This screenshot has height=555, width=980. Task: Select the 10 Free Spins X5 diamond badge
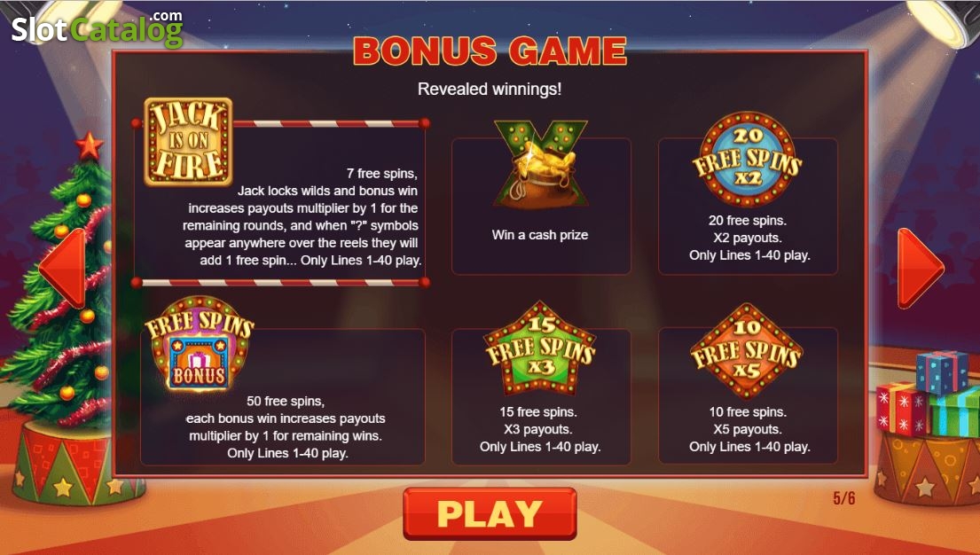[746, 351]
